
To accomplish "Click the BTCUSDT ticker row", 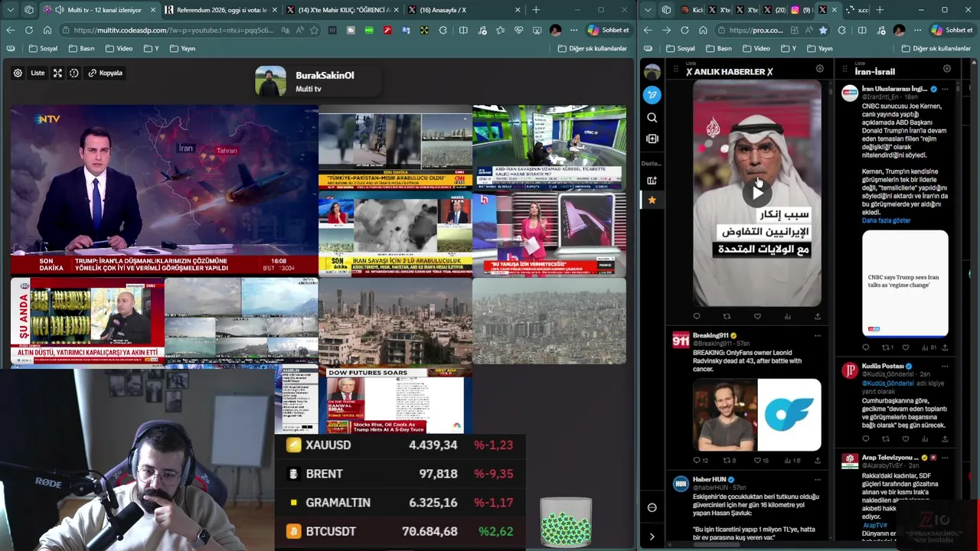I will coord(400,531).
